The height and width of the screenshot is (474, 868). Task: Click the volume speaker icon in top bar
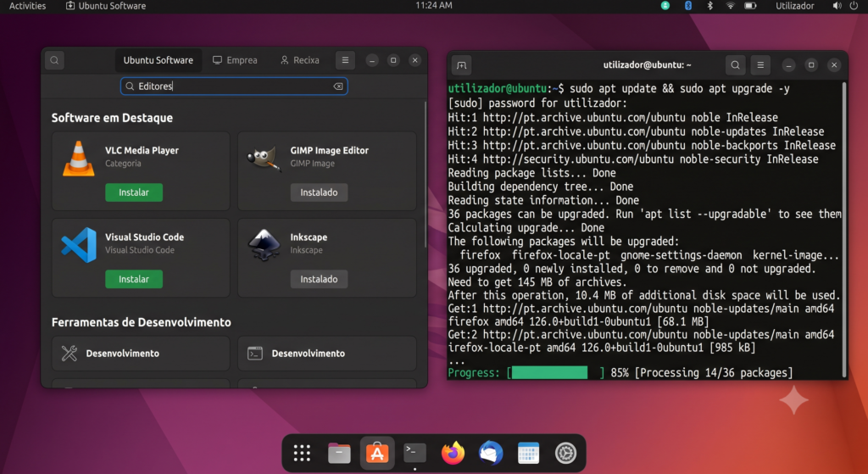coord(837,6)
